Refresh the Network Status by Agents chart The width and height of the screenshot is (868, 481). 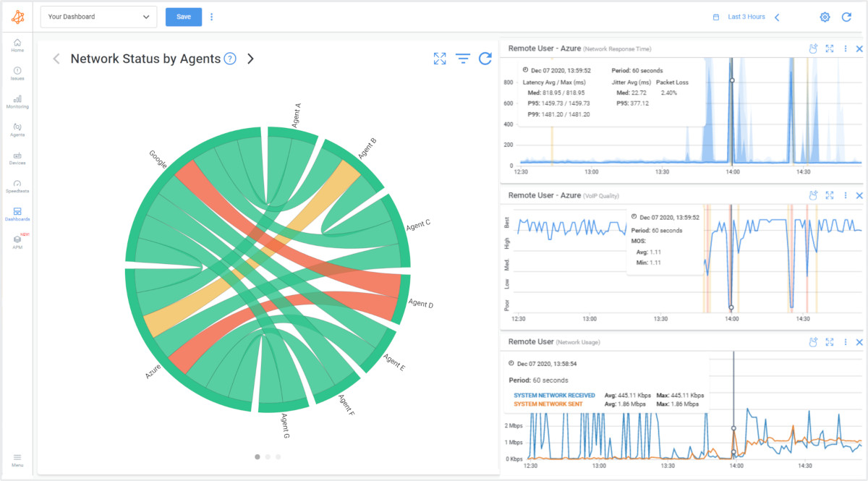485,59
